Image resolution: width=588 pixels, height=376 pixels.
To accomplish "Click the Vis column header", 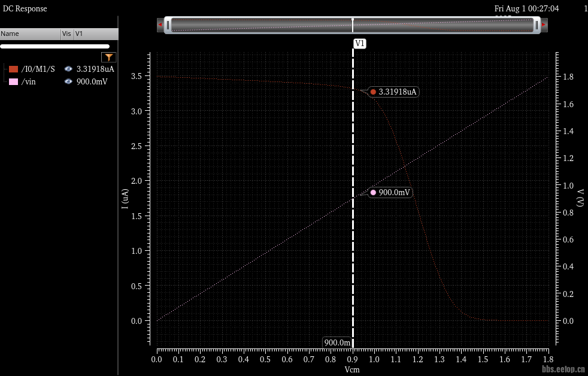I will pyautogui.click(x=67, y=34).
